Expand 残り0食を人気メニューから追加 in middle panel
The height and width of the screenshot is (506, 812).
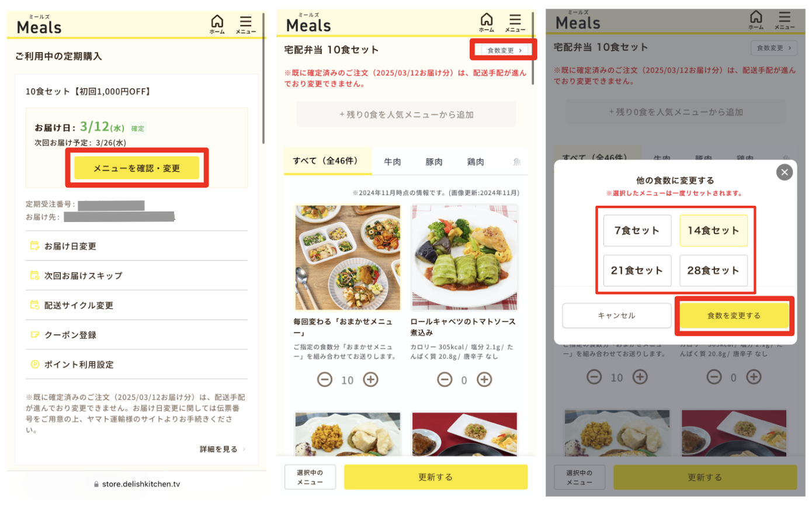coord(406,114)
